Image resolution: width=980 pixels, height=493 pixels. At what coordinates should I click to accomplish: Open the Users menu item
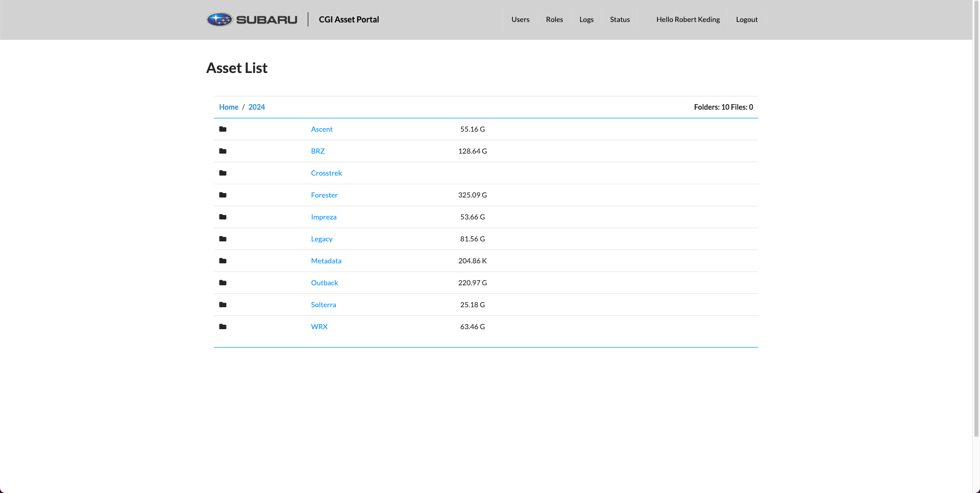click(520, 19)
